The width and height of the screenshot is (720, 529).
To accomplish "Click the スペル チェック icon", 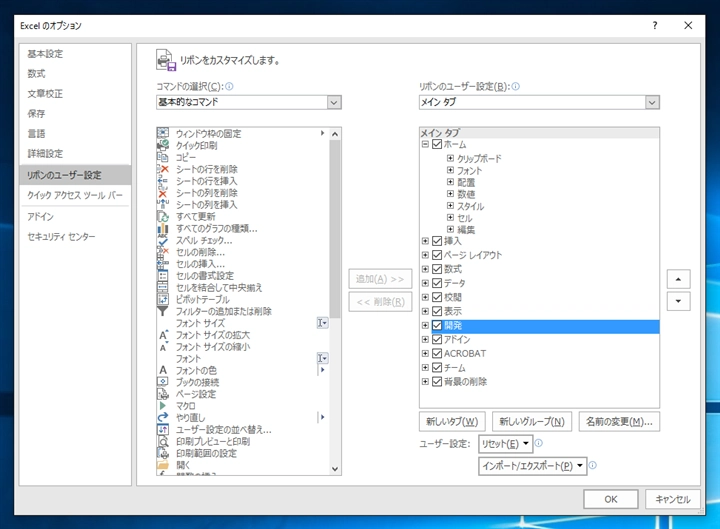I will [163, 240].
